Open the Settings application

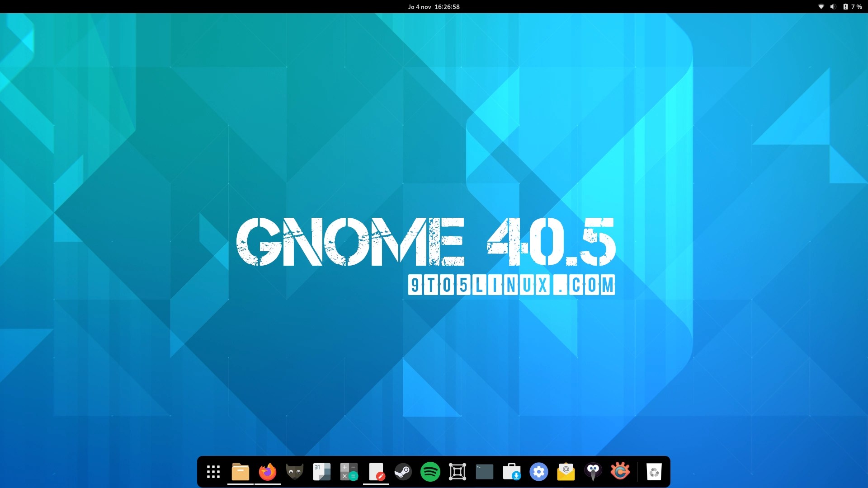point(539,471)
